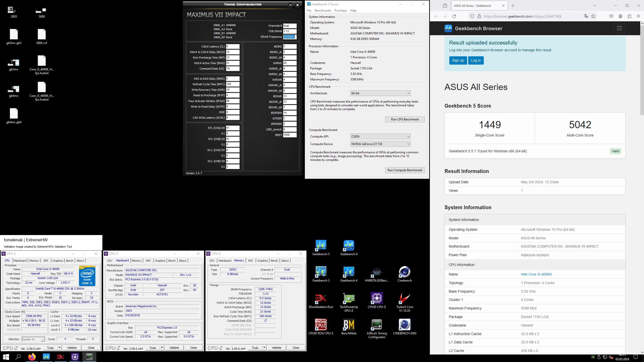Bookmark this page with the star icon
644x362 pixels.
[593, 16]
